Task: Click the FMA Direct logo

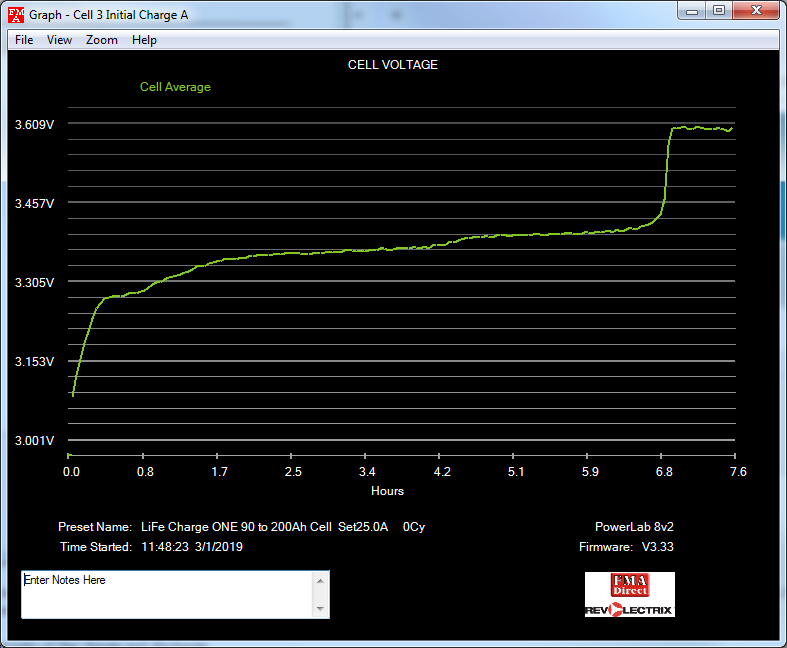Action: [x=629, y=585]
